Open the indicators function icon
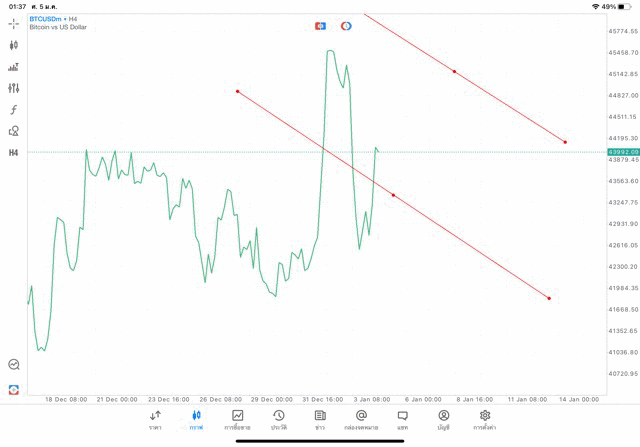This screenshot has height=447, width=640. click(x=14, y=110)
